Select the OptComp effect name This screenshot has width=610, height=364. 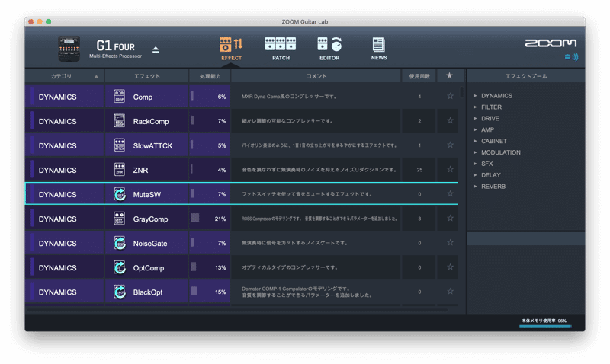tap(149, 268)
